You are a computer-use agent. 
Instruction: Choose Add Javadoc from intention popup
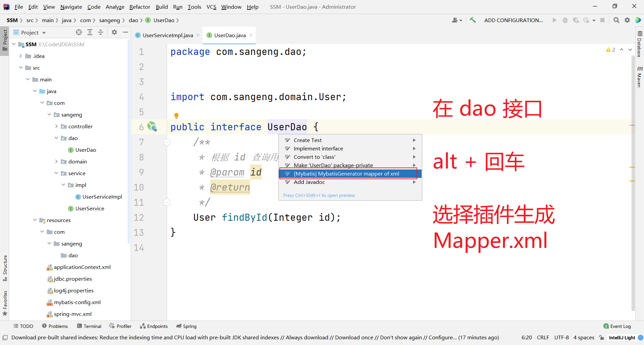tap(350, 182)
